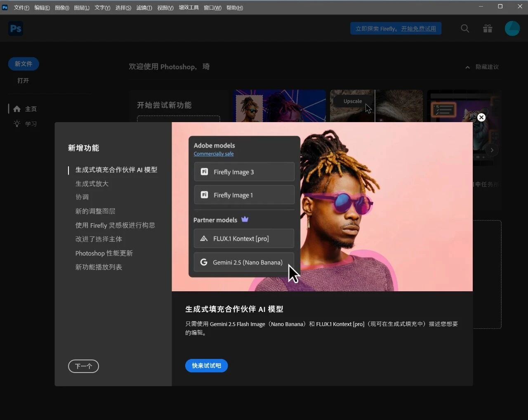Click next arrow on suggestions carousel
Viewport: 528px width, 420px height.
click(x=492, y=150)
